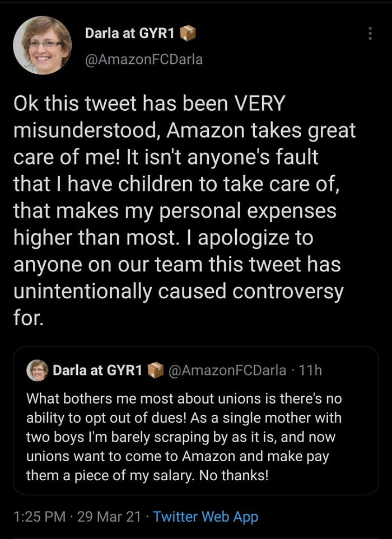Click Darla's large profile photo
This screenshot has height=539, width=392.
click(x=42, y=45)
